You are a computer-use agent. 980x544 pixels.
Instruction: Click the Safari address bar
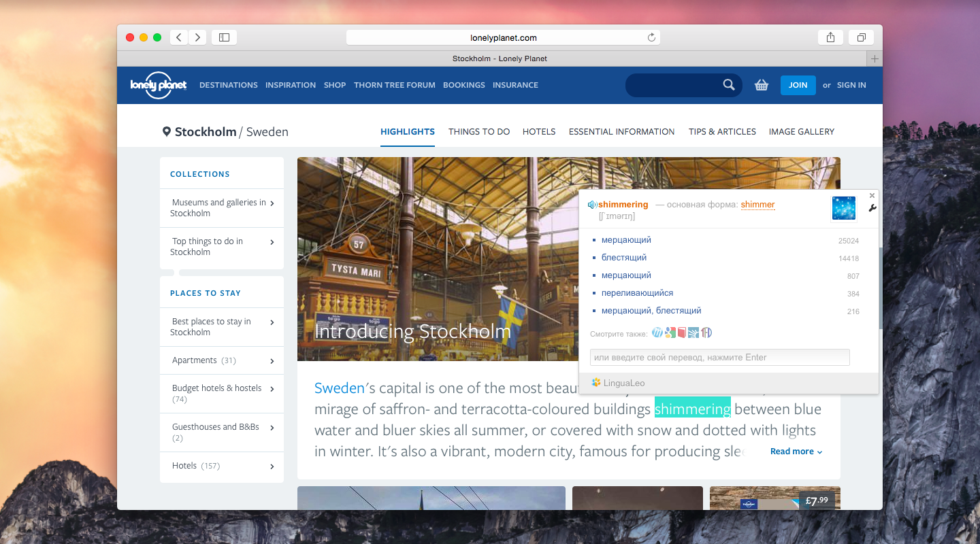pos(503,37)
